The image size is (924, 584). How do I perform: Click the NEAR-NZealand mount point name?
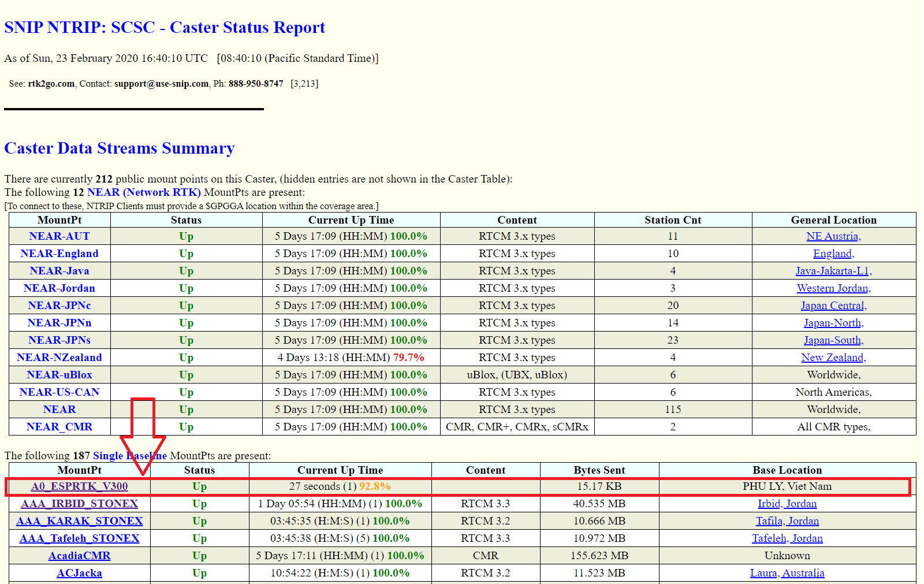(59, 358)
